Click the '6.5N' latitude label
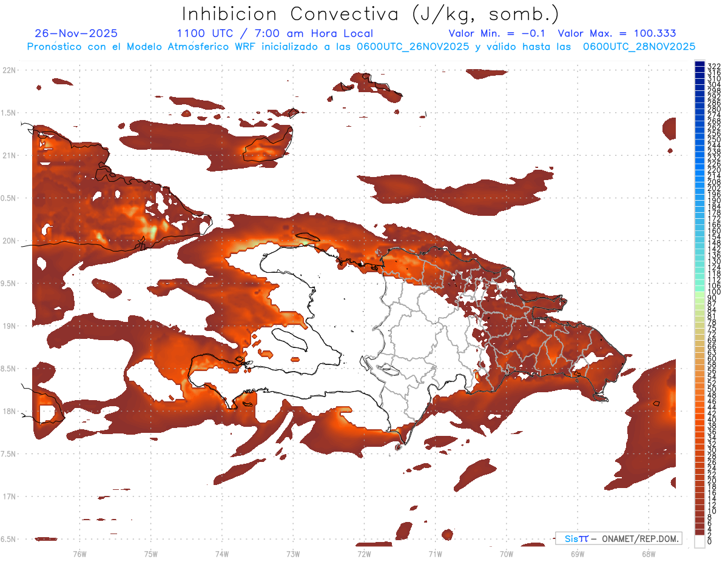 pyautogui.click(x=9, y=539)
